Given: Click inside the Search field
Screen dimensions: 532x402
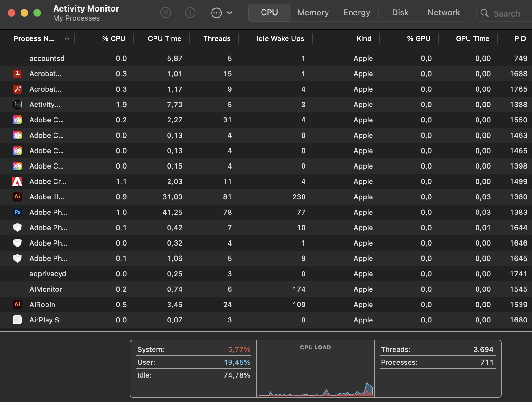Looking at the screenshot, I should 506,13.
